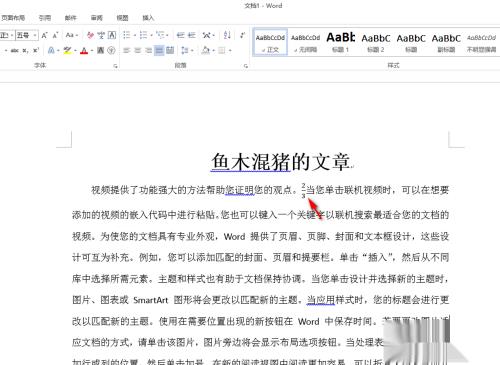The image size is (500, 365).
Task: Increase font size with the grow font icon
Action: tap(44, 35)
